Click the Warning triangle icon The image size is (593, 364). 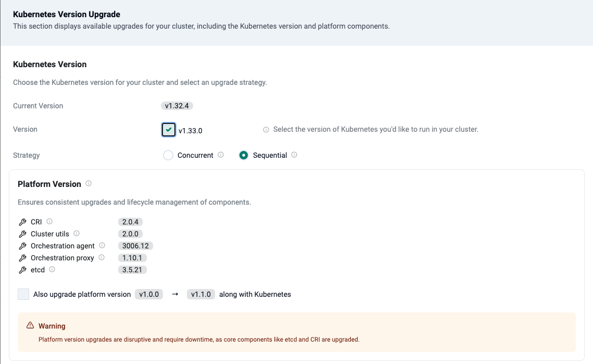tap(30, 326)
